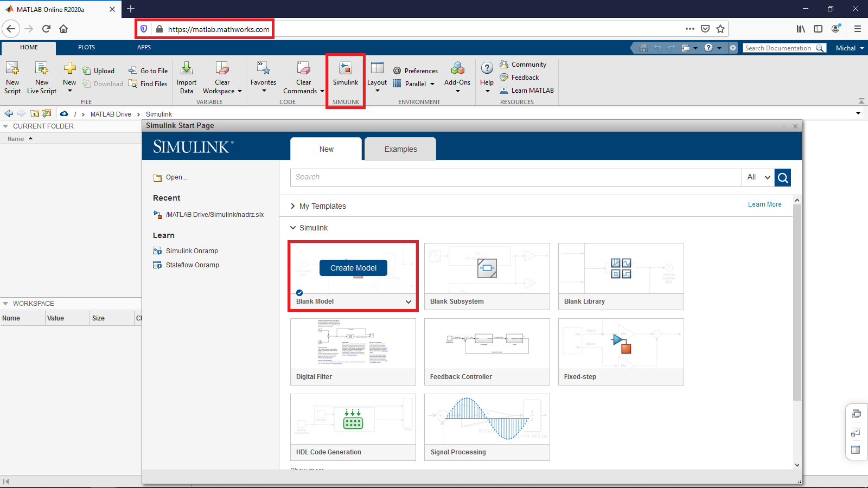The height and width of the screenshot is (488, 868).
Task: Switch to the APPS tab
Action: (x=144, y=47)
